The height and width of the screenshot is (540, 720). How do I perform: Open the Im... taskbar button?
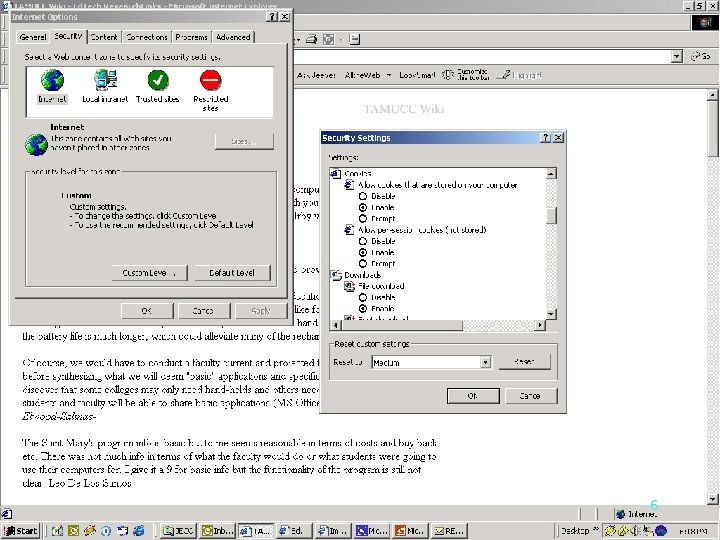point(334,531)
